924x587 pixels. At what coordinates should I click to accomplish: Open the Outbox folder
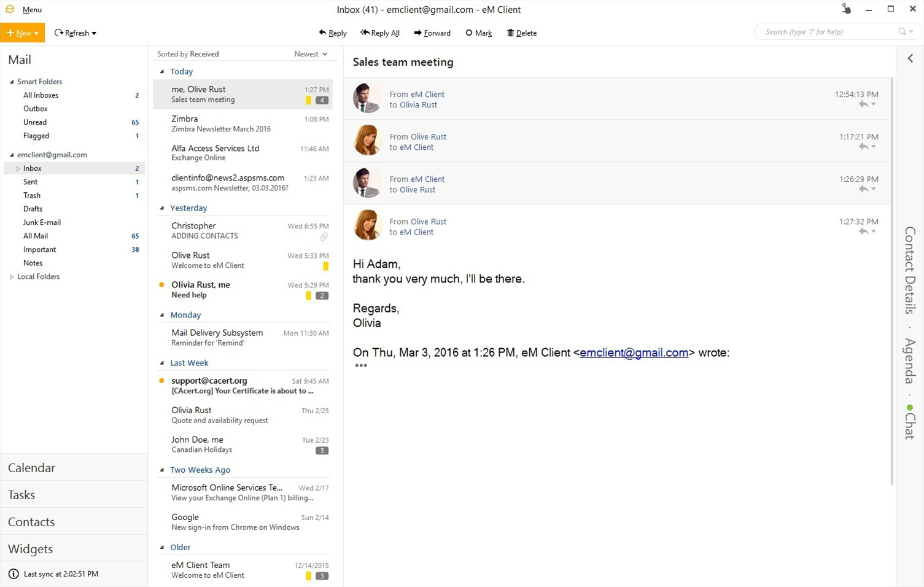36,109
